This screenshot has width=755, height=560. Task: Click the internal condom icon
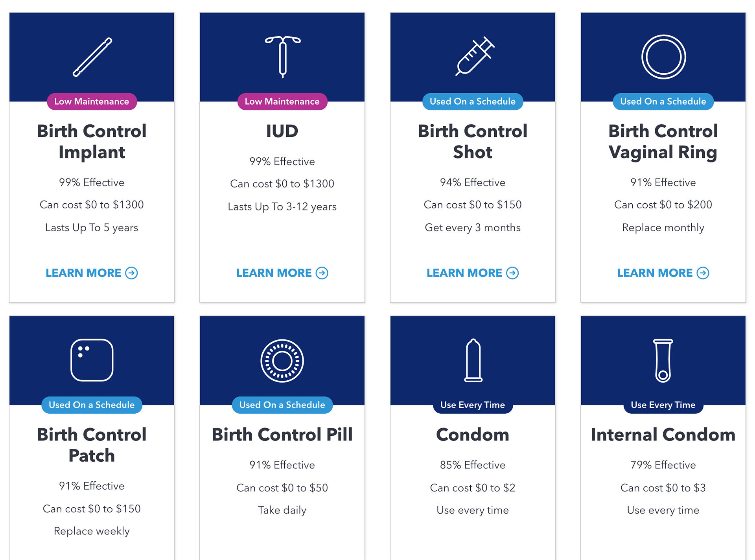point(663,360)
